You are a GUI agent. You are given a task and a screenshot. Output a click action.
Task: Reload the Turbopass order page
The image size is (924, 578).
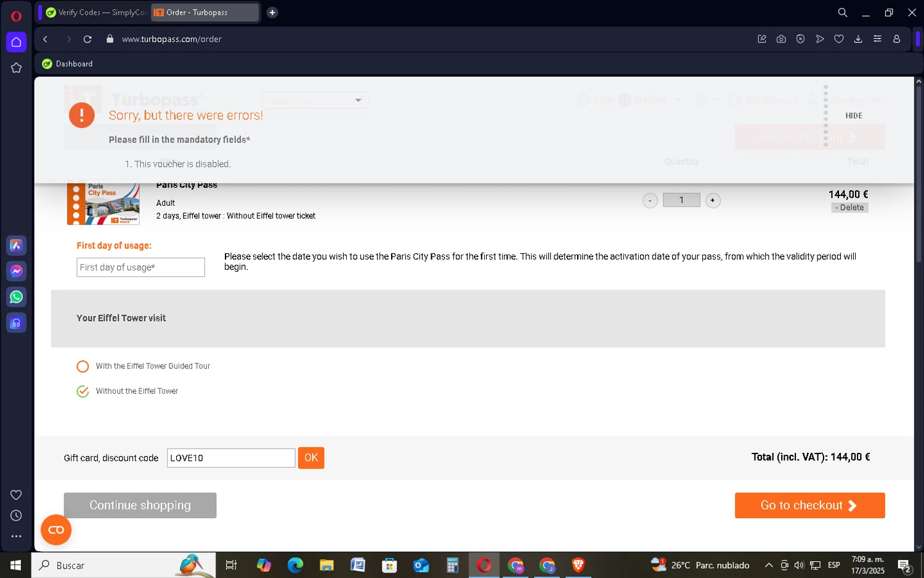pyautogui.click(x=87, y=39)
